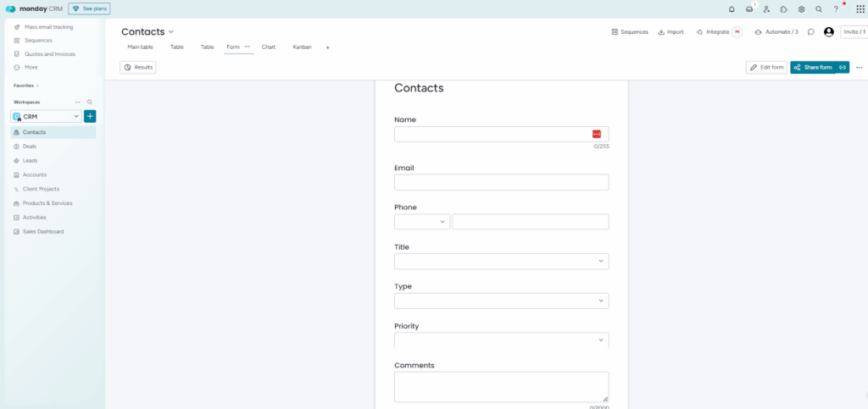
Task: Click the Share form button
Action: point(813,67)
